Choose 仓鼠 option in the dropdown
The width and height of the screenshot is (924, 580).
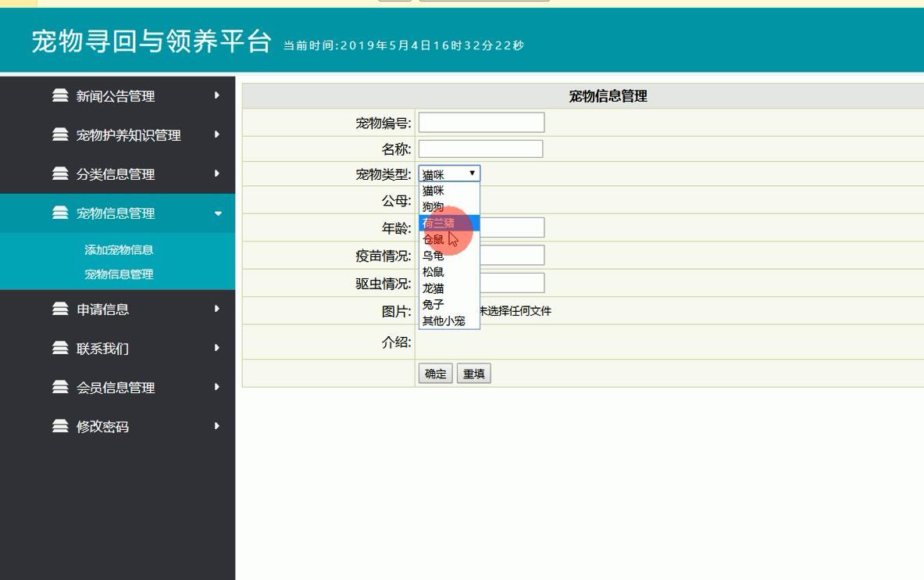[433, 239]
